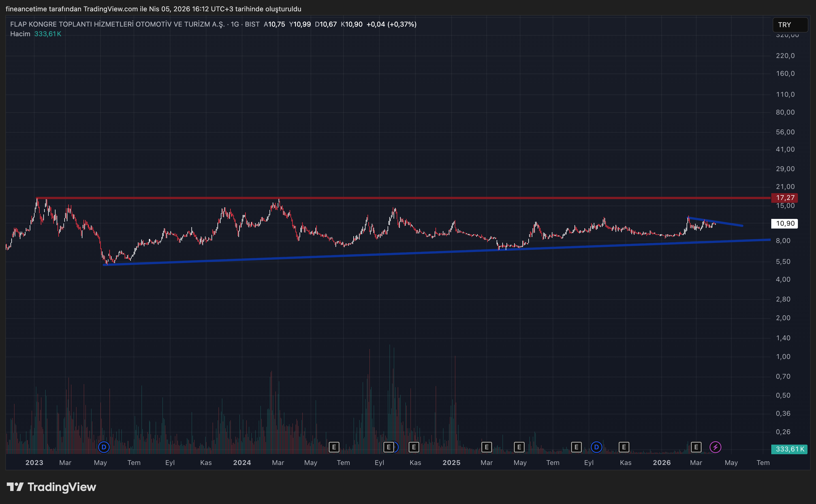Click the dividend marker after Eyl 2025
816x504 pixels.
(596, 447)
